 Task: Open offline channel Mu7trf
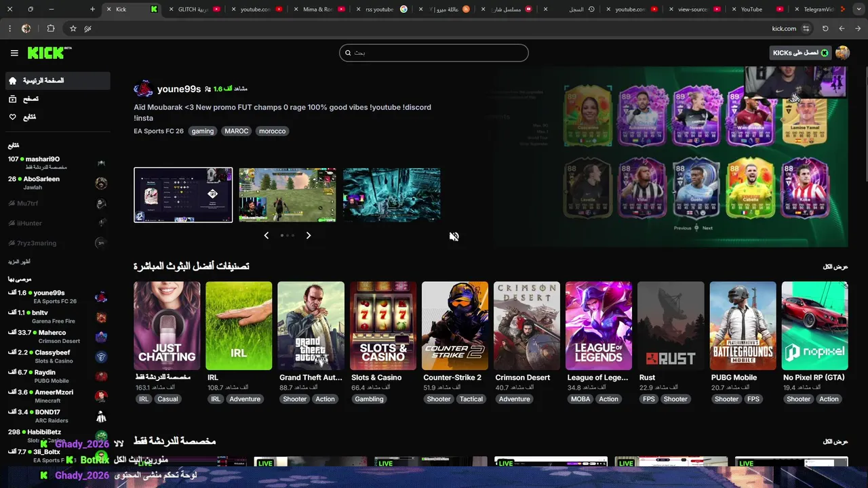point(57,203)
